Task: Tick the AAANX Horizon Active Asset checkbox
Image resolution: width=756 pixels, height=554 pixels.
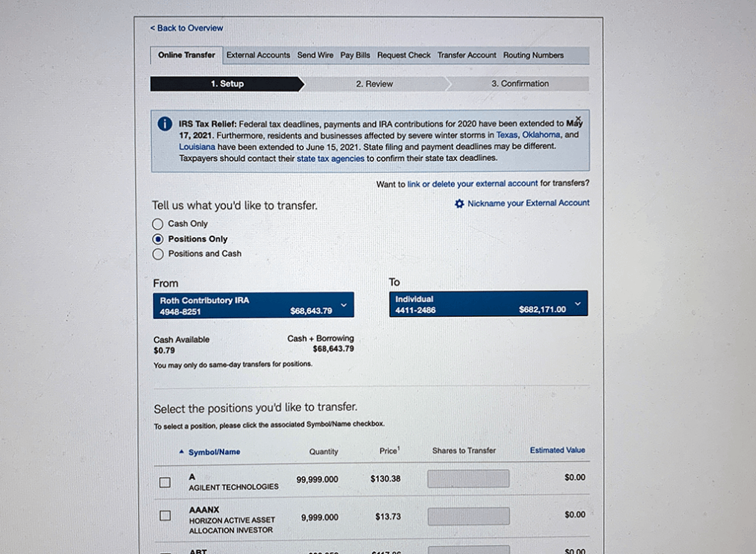Action: coord(165,515)
